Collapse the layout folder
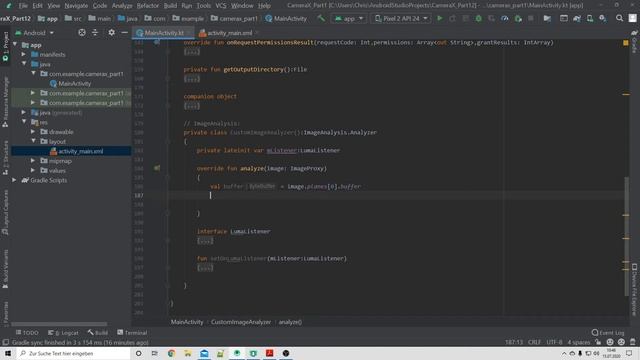The image size is (640, 360). pos(33,141)
